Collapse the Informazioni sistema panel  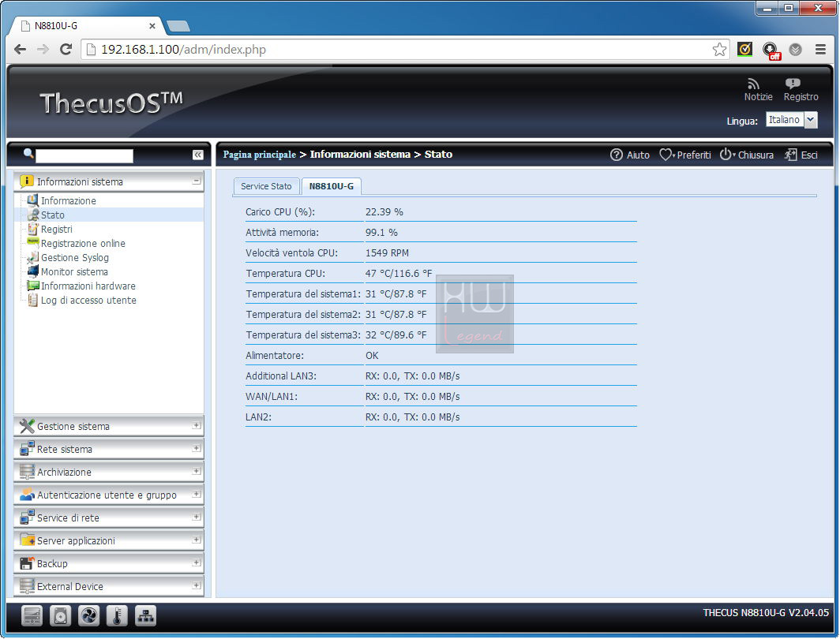tap(197, 181)
